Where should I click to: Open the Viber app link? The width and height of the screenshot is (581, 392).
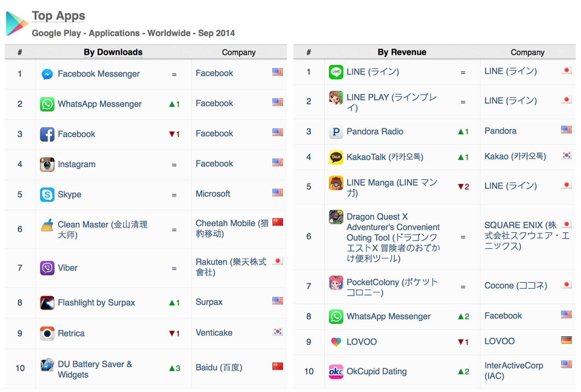(x=68, y=268)
